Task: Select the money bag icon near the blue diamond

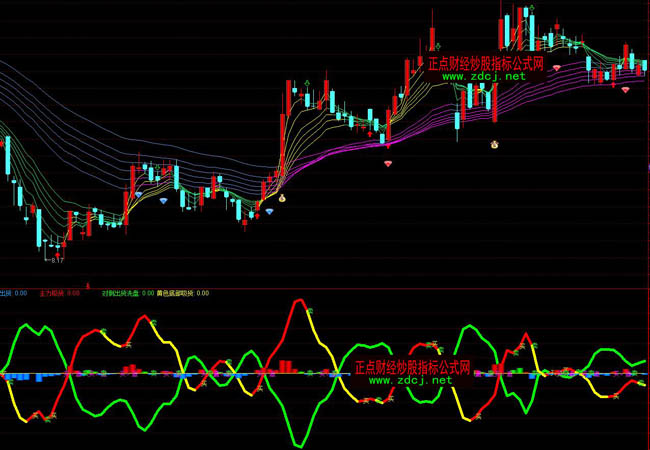Action: (x=282, y=198)
